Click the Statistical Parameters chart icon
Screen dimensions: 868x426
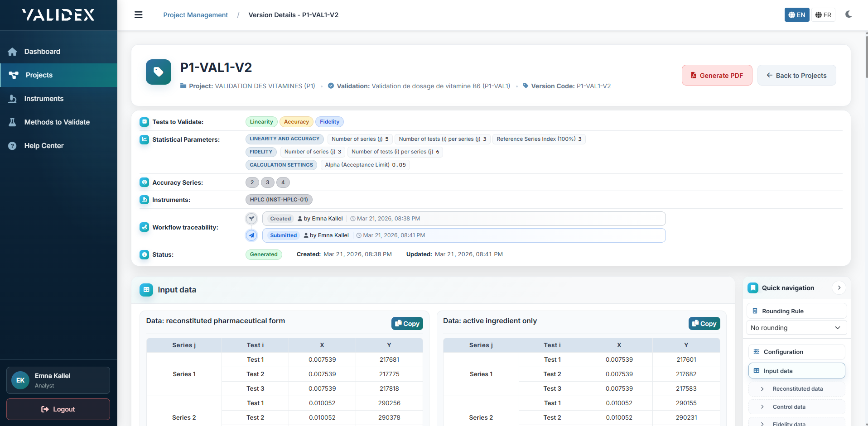(x=144, y=139)
